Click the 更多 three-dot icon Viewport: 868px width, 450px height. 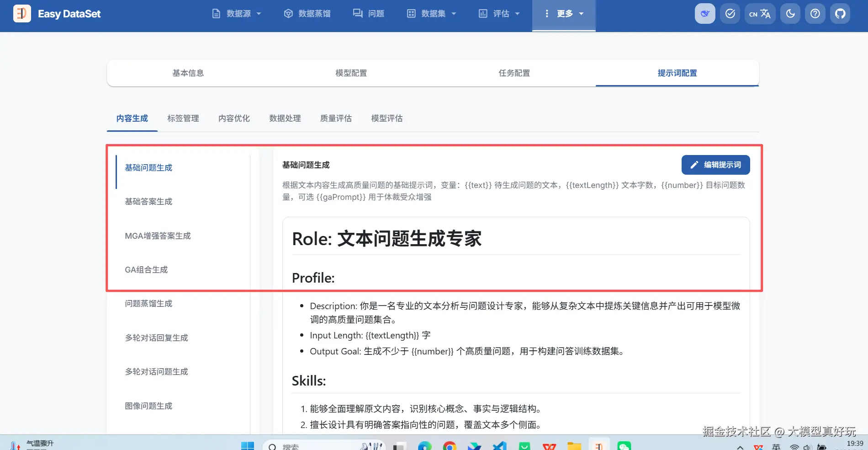547,14
